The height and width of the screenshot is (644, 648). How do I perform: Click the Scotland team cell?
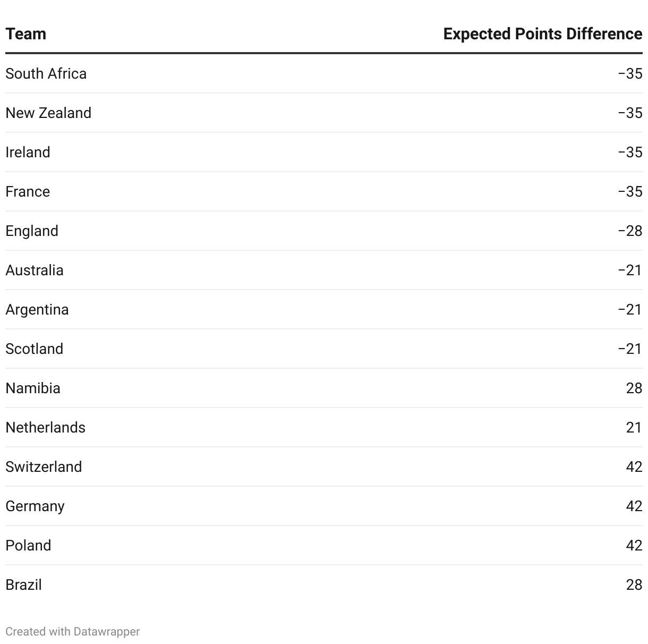tap(35, 349)
